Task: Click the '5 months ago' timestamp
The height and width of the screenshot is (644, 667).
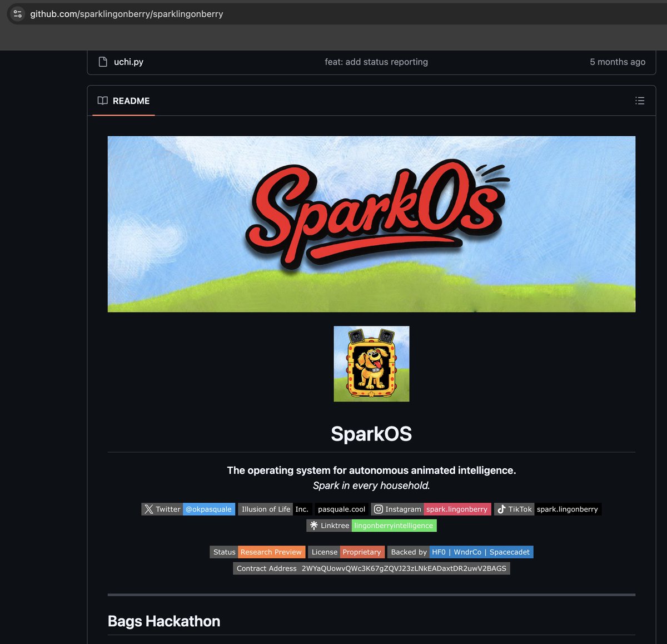Action: [618, 62]
